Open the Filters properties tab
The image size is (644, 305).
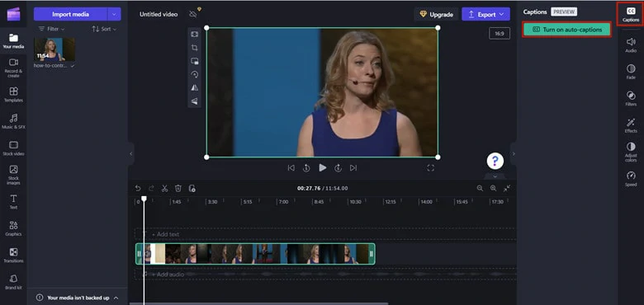631,98
